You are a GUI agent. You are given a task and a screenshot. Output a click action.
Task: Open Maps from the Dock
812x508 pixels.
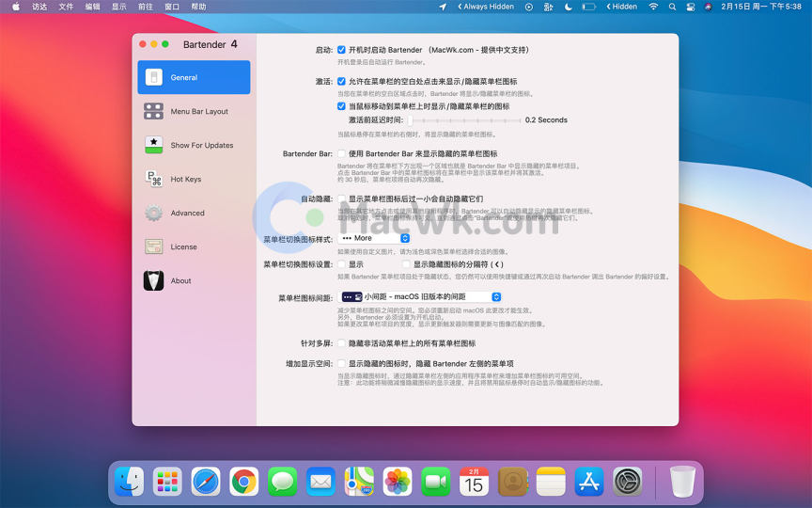point(359,482)
